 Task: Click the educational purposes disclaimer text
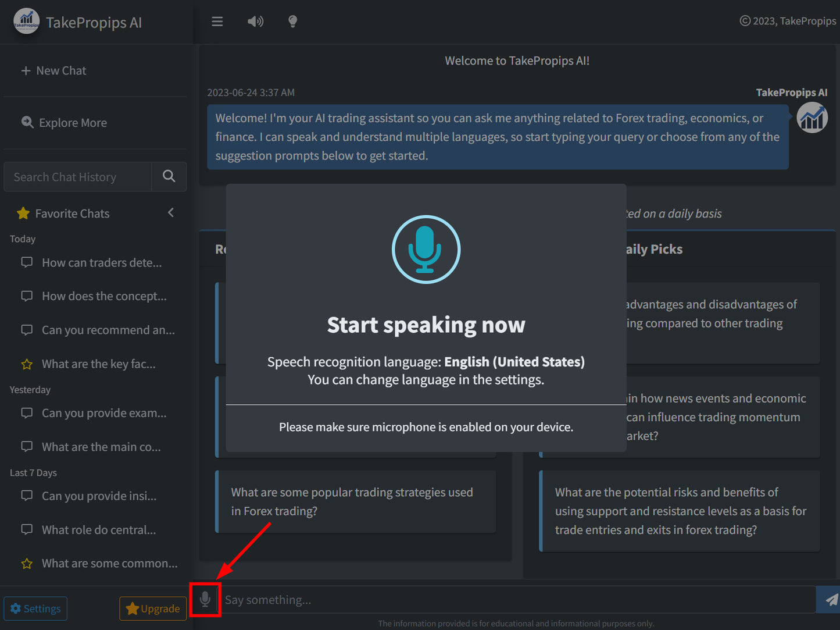[x=516, y=624]
